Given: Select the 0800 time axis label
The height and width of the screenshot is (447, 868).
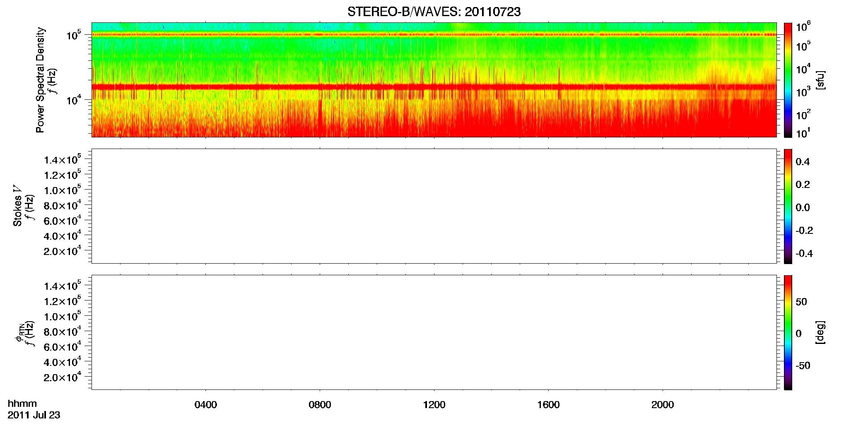Looking at the screenshot, I should pyautogui.click(x=320, y=405).
